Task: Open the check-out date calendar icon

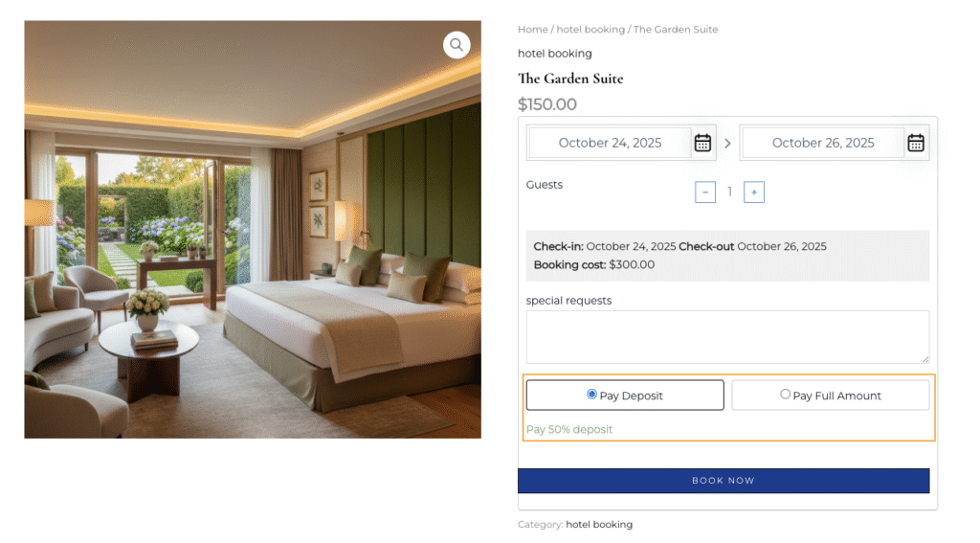Action: (916, 143)
